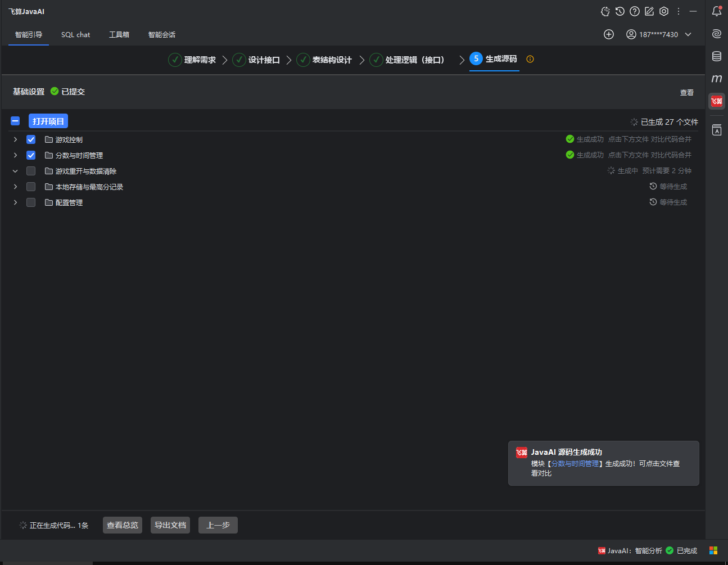
Task: Open the spiral AI assistant sidebar icon
Action: [717, 34]
